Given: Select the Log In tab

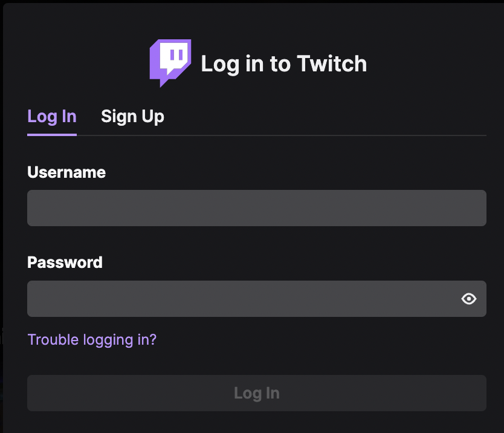Looking at the screenshot, I should 52,117.
